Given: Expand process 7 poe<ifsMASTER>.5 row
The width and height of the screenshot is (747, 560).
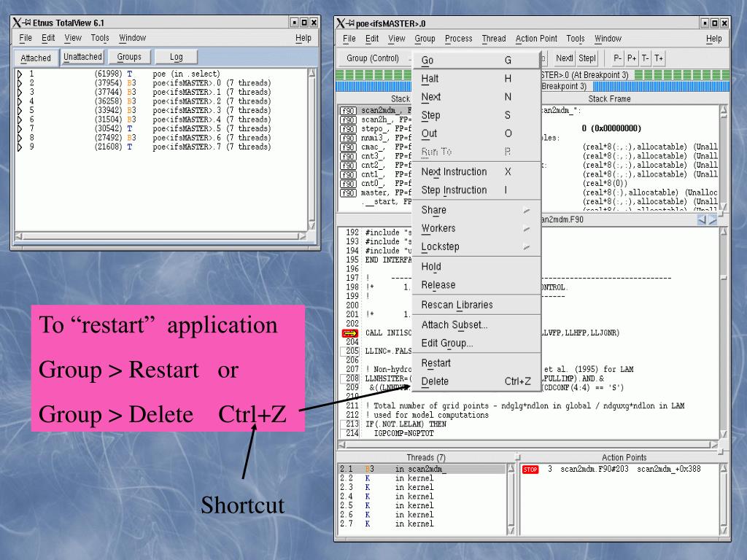Looking at the screenshot, I should [x=20, y=128].
